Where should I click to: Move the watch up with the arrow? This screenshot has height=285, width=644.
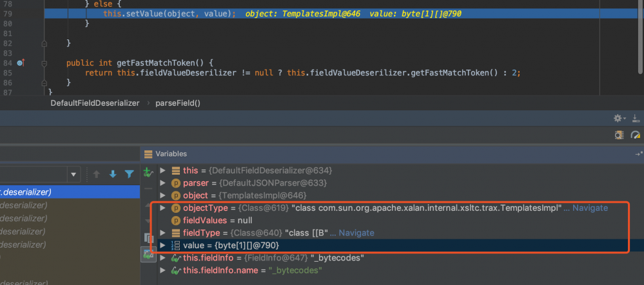click(x=148, y=205)
